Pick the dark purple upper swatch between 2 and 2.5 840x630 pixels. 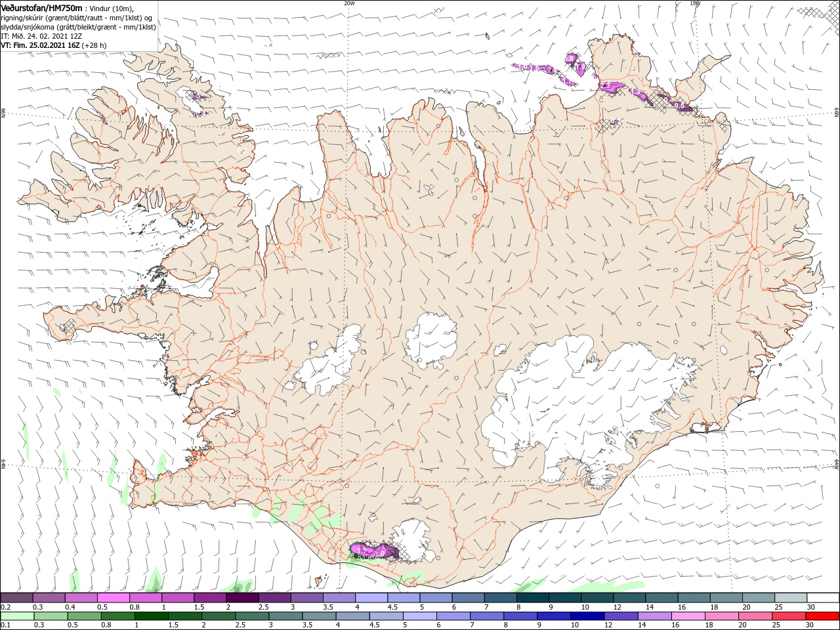click(x=242, y=598)
